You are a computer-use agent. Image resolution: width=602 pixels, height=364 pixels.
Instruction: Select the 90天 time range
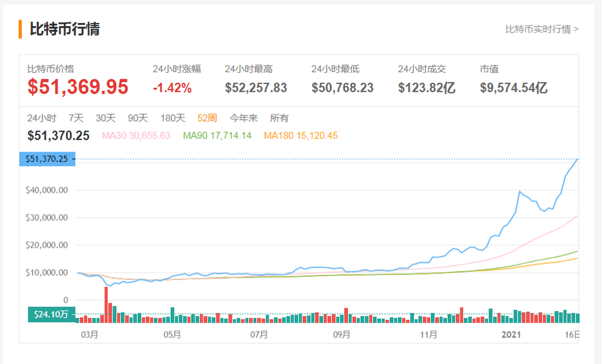coord(138,118)
